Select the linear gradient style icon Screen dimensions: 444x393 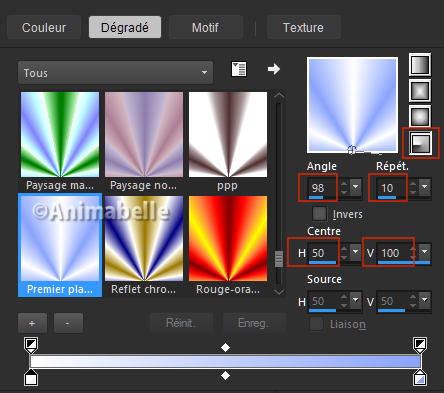(420, 64)
